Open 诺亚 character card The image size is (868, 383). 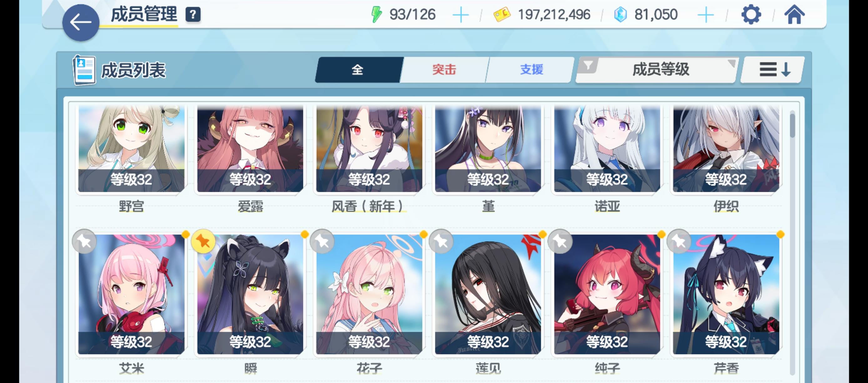(x=607, y=158)
